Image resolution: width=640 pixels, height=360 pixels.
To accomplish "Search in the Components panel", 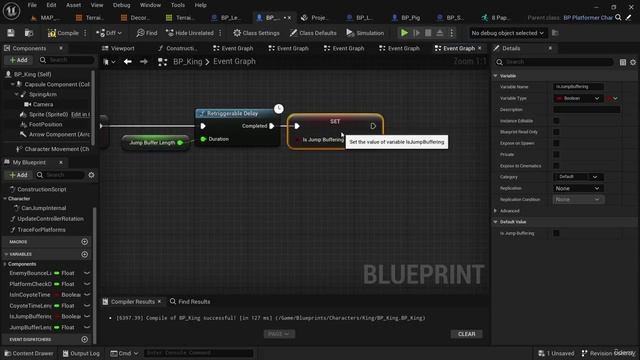I will [x=67, y=60].
